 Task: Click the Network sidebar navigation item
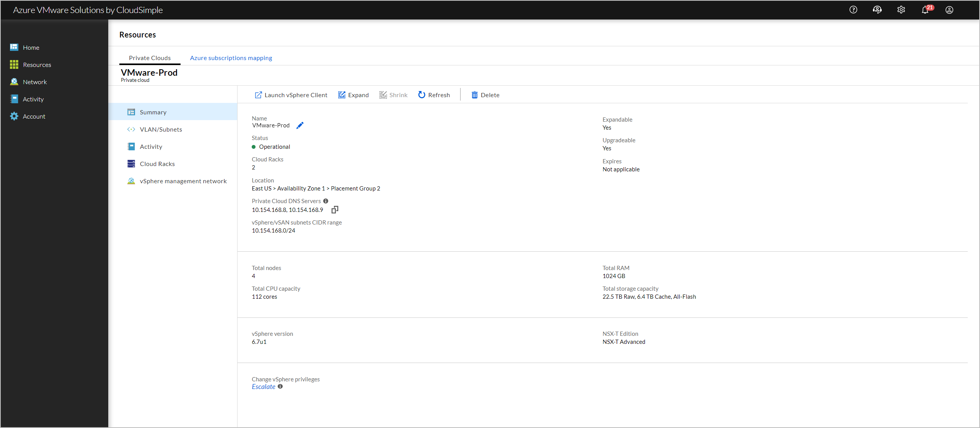[35, 82]
